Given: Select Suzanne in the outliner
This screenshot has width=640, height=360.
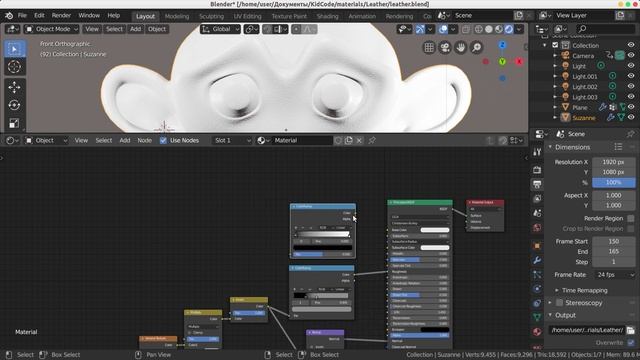Looking at the screenshot, I should [x=584, y=118].
